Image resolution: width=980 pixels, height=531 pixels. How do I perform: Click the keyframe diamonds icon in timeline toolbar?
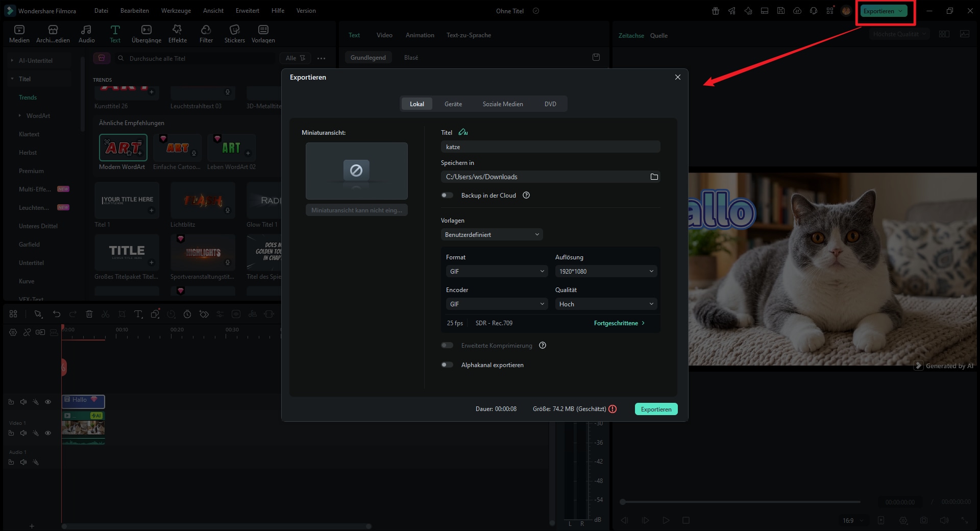pyautogui.click(x=204, y=314)
